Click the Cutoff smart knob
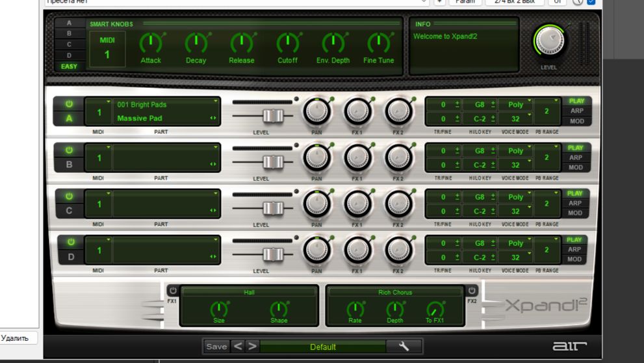Screen dimensions: 644x363 287,43
